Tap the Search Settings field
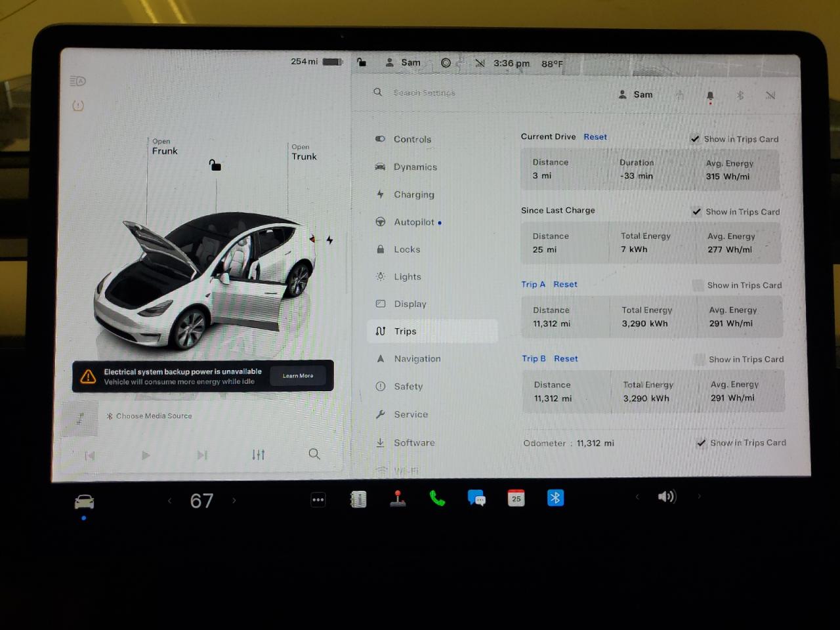 click(424, 93)
